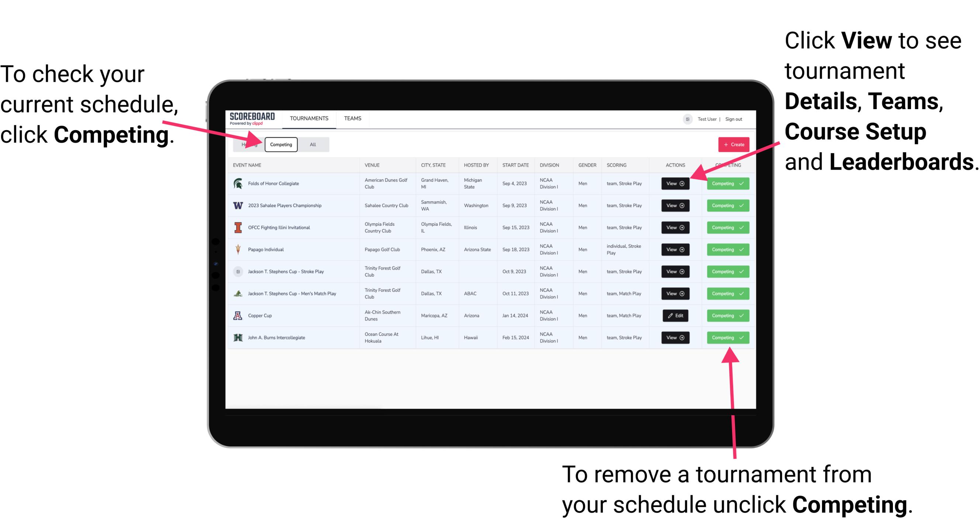Select the Competing filter tab
This screenshot has height=527, width=980.
tap(280, 144)
